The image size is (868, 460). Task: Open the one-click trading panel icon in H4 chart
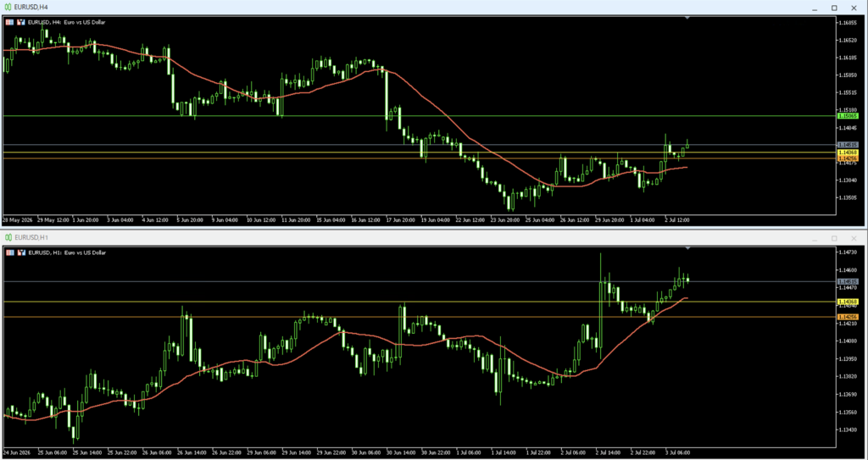pyautogui.click(x=10, y=22)
